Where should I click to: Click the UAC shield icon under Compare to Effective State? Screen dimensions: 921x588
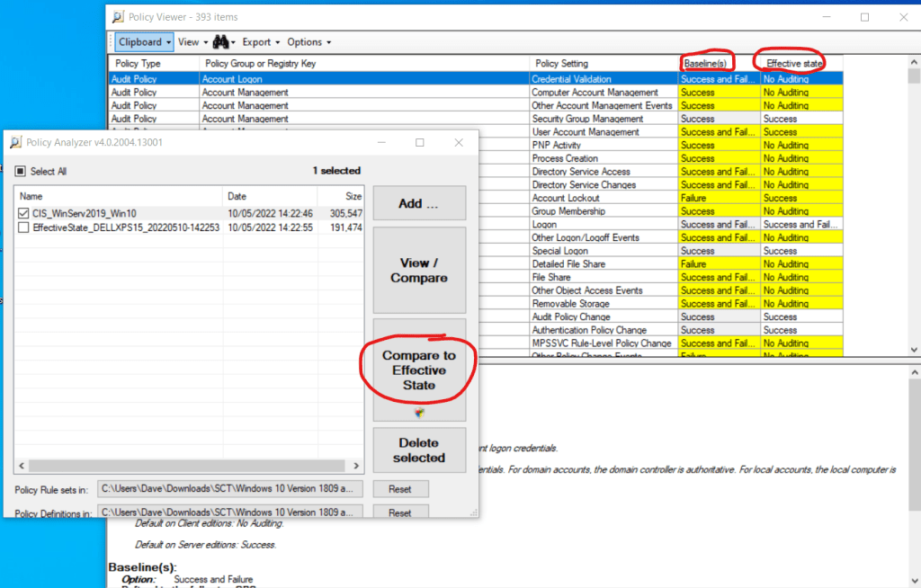pyautogui.click(x=419, y=413)
